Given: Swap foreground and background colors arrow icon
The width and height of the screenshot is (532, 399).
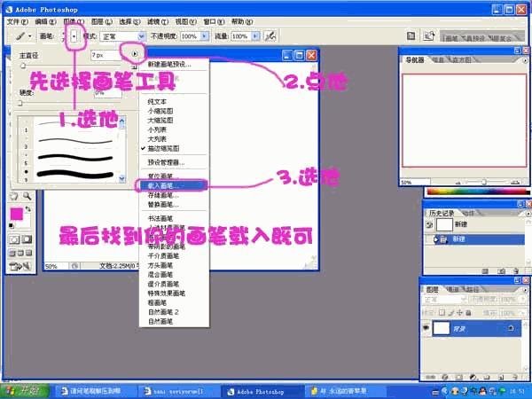Looking at the screenshot, I should 27,209.
